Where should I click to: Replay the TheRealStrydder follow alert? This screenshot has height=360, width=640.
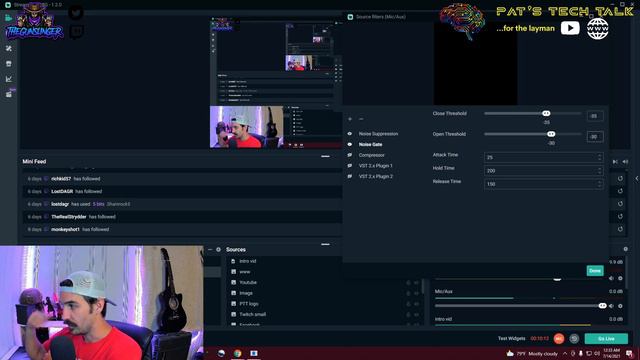pos(620,216)
